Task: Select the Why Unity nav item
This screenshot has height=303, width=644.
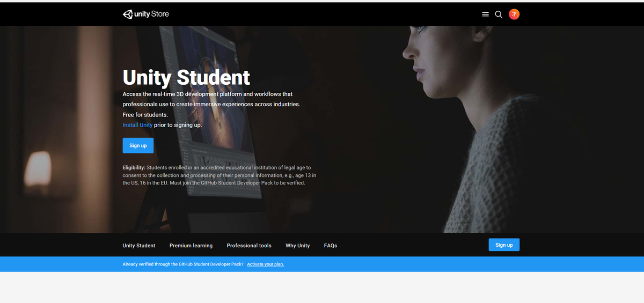Action: [x=297, y=246]
